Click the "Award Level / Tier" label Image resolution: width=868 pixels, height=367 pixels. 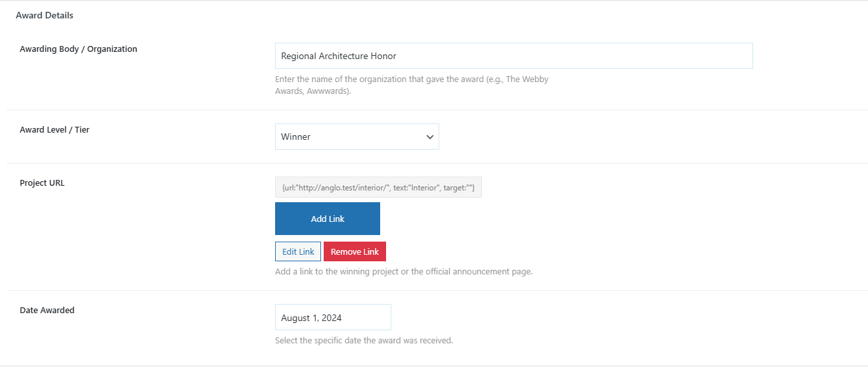(x=54, y=129)
